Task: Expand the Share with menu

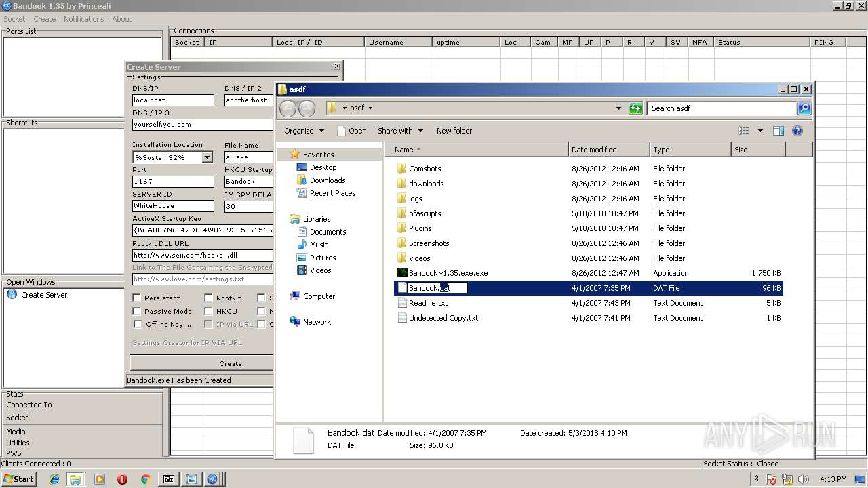Action: pos(400,131)
